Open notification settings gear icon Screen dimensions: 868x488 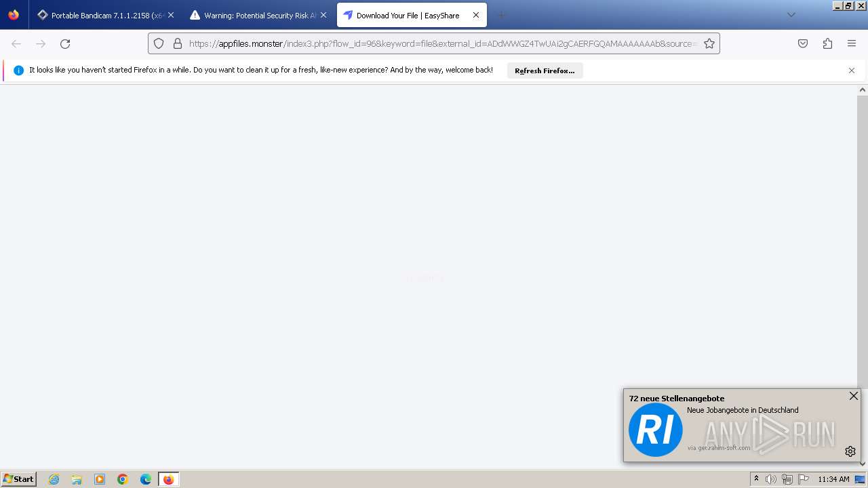pyautogui.click(x=850, y=451)
